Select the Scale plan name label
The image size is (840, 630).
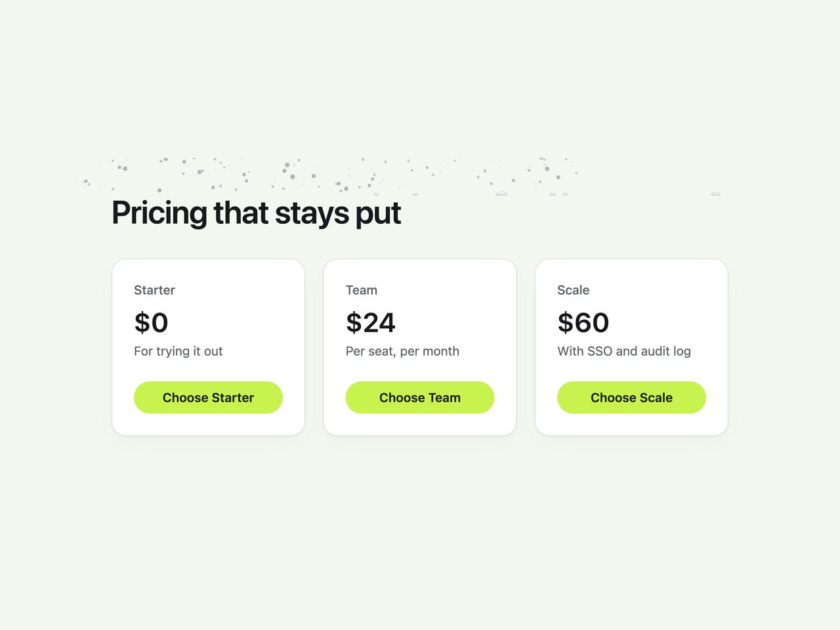tap(574, 290)
